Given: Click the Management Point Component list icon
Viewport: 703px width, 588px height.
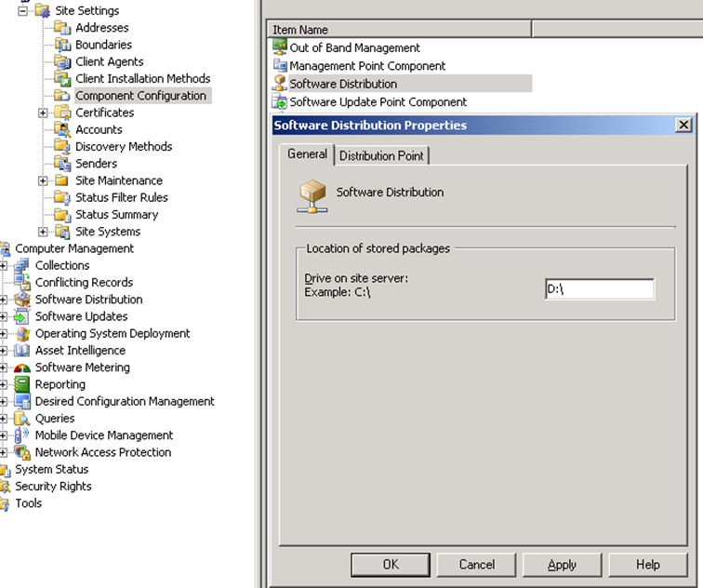Looking at the screenshot, I should (x=280, y=65).
